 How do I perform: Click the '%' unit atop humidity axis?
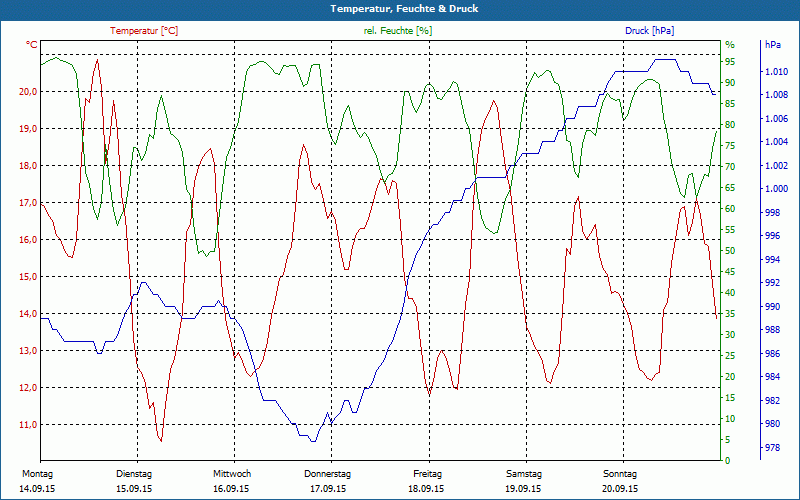click(730, 45)
